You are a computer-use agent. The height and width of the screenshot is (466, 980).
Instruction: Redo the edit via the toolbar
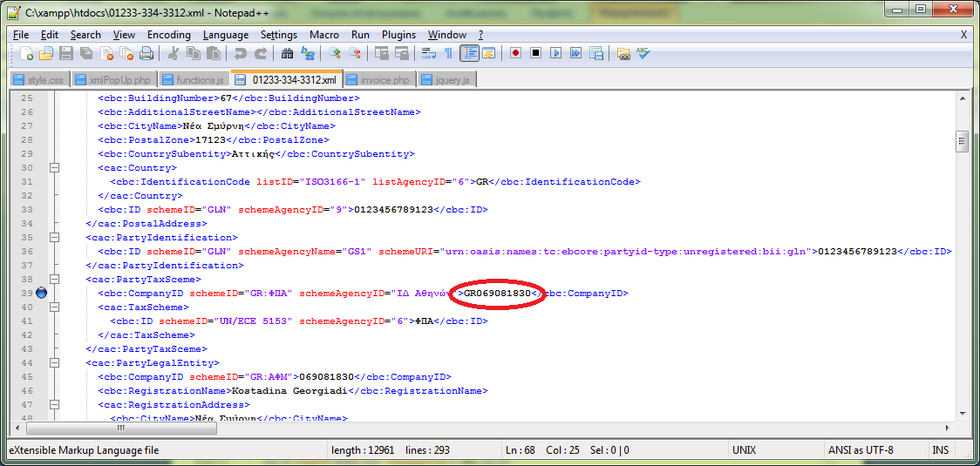point(261,54)
